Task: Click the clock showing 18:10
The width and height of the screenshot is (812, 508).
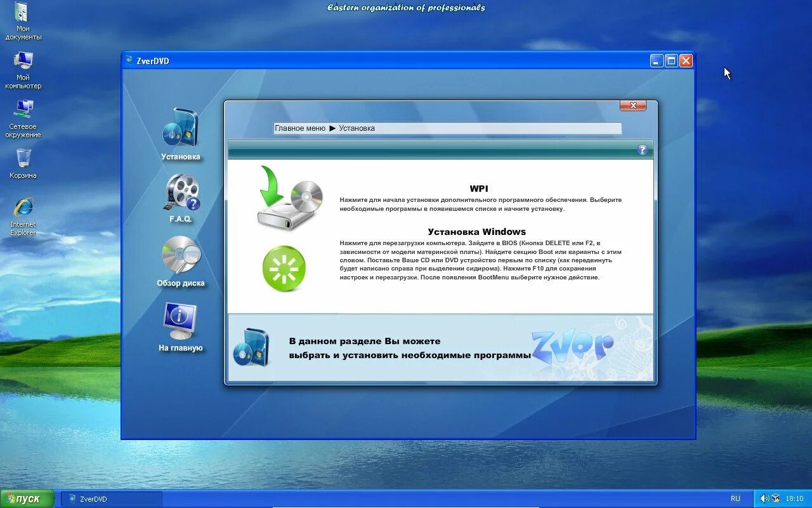Action: [795, 499]
